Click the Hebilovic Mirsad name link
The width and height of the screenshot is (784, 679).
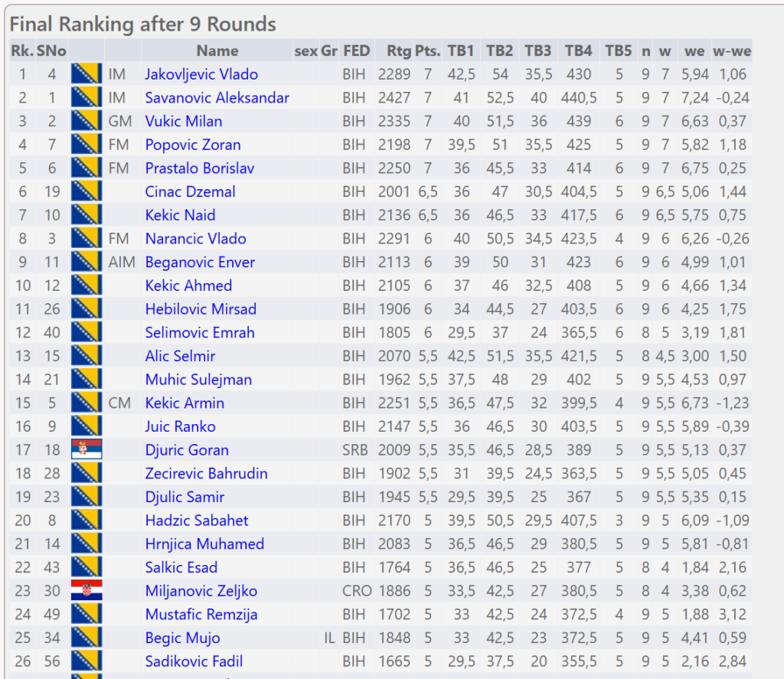[201, 309]
